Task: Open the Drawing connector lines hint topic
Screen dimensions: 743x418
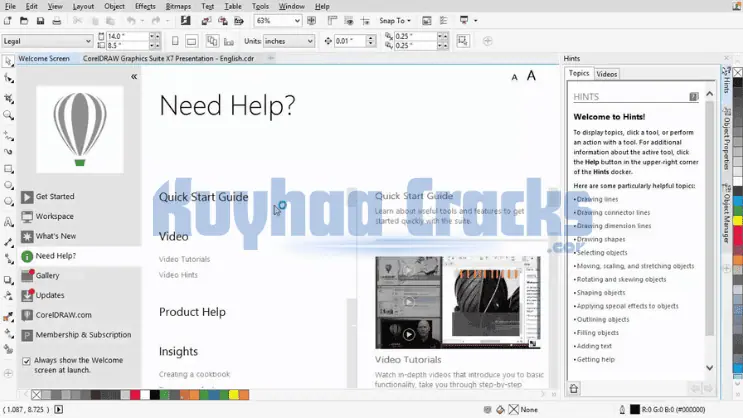Action: pos(613,213)
